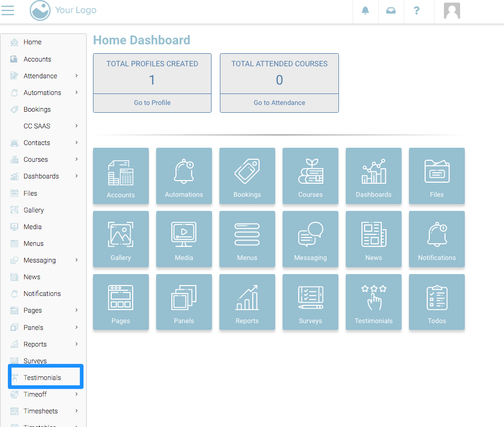
Task: Click the Go to Profile link
Action: [152, 103]
